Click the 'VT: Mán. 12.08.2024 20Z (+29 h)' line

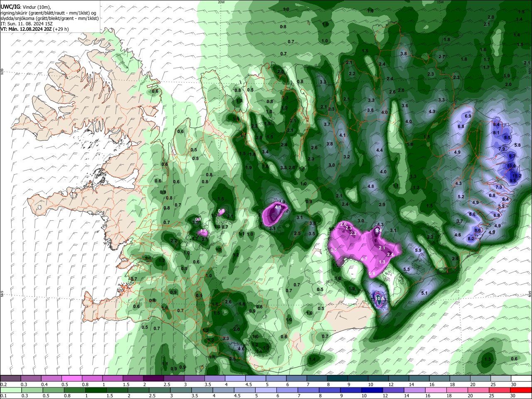click(34, 29)
